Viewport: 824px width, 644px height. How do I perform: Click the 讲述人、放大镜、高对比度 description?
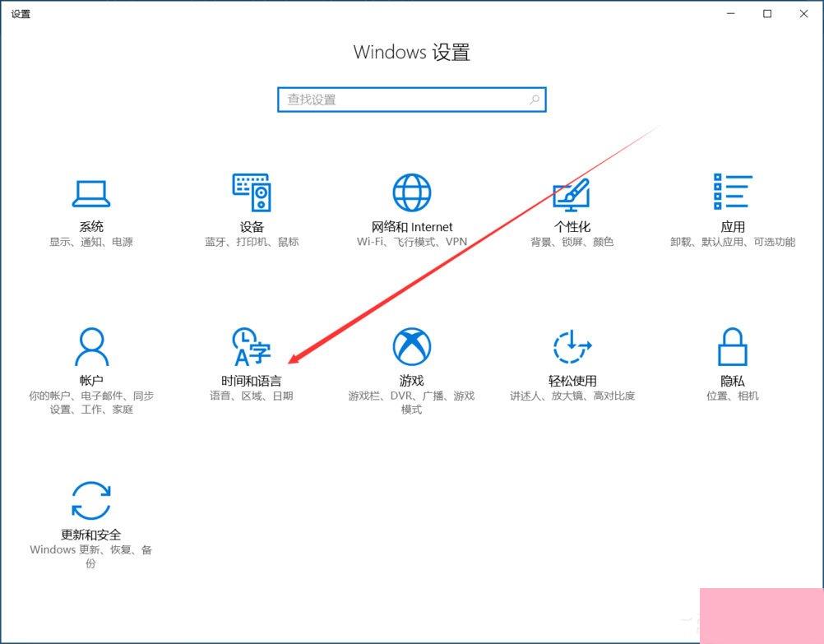point(572,396)
